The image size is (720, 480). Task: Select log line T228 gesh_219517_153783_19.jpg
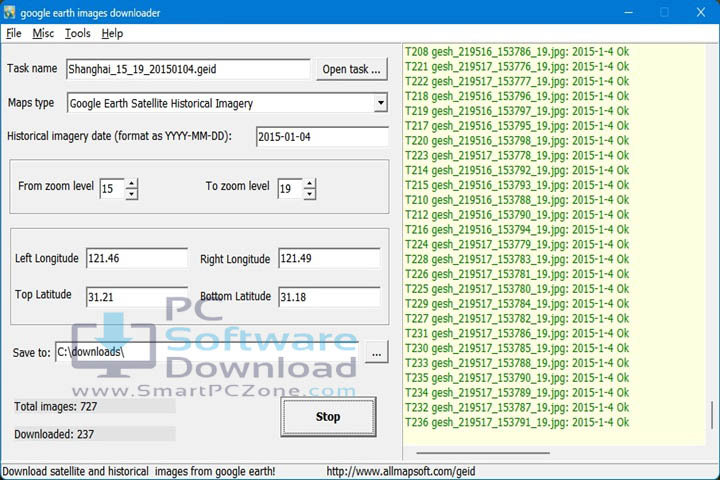517,259
